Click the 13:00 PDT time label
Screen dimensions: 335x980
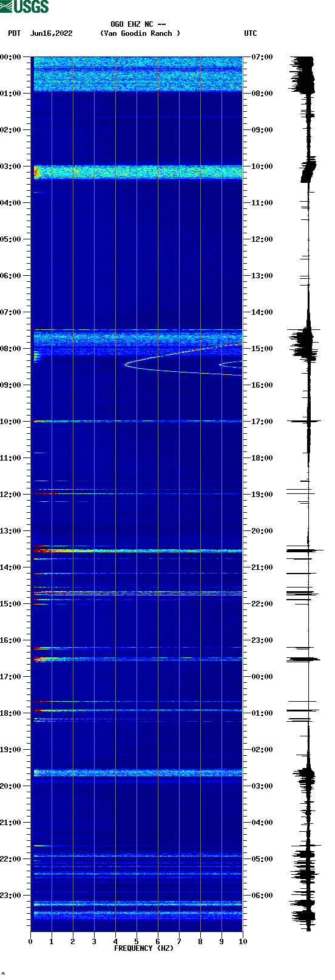pyautogui.click(x=10, y=531)
